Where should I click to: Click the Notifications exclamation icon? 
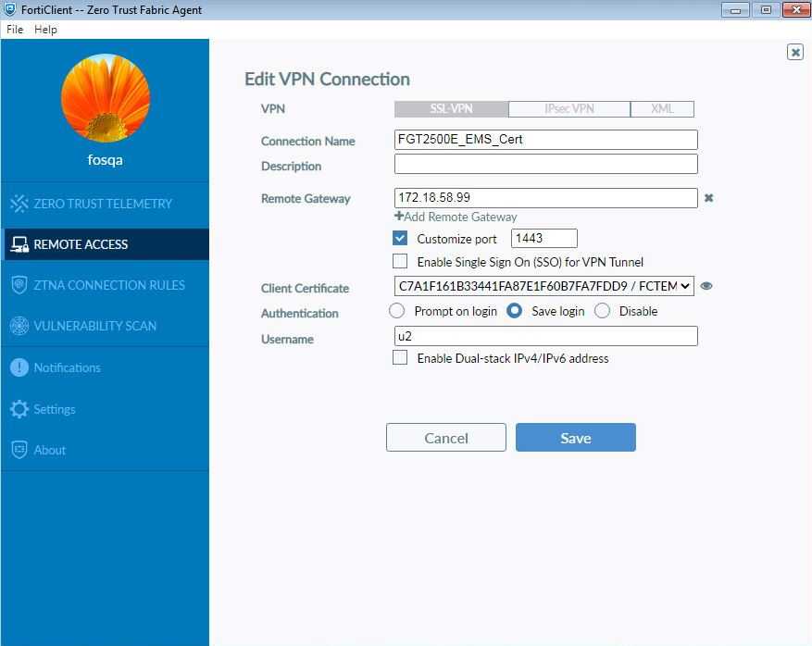[x=19, y=367]
